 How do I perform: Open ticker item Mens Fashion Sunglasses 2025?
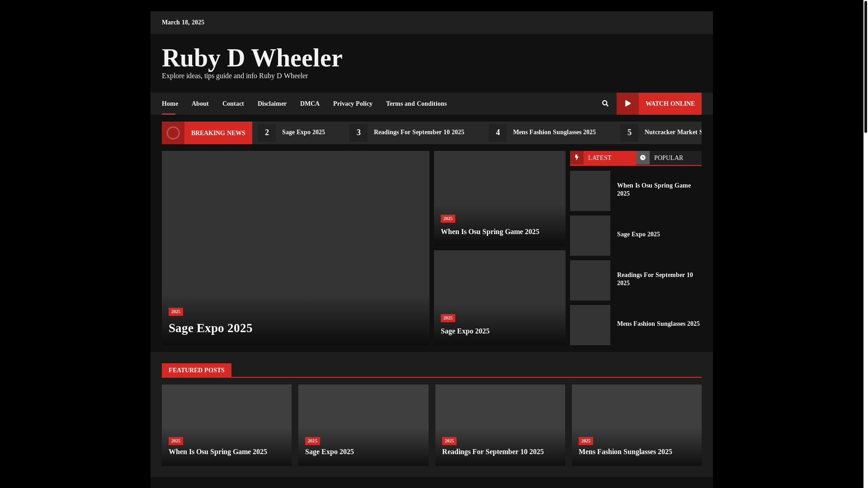point(554,132)
